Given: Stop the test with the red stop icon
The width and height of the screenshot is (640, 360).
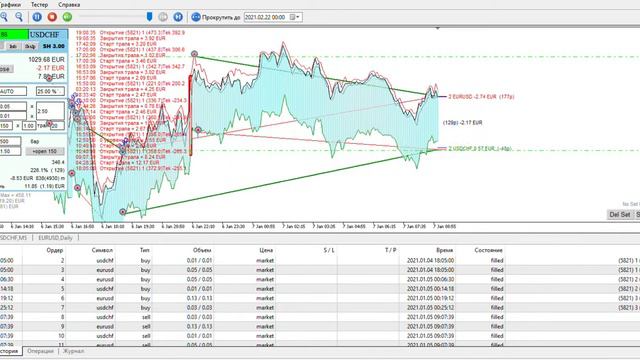Looking at the screenshot, I should point(52,17).
